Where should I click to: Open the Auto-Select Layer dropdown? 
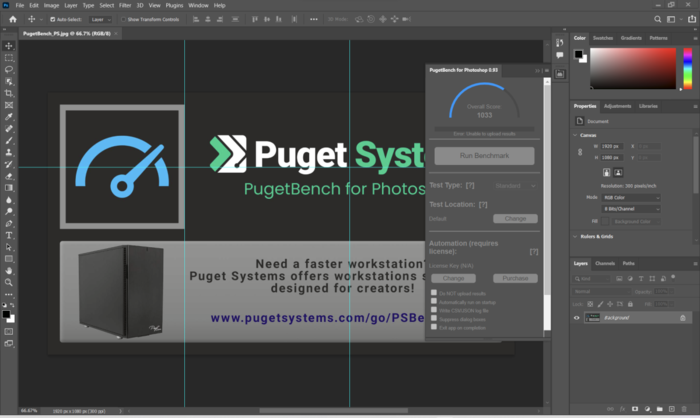tap(100, 20)
